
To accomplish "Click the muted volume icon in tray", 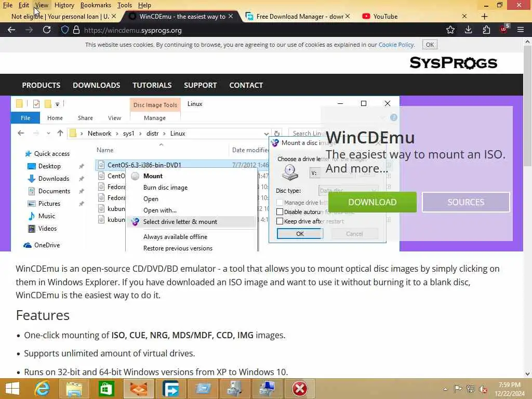I will (x=483, y=389).
